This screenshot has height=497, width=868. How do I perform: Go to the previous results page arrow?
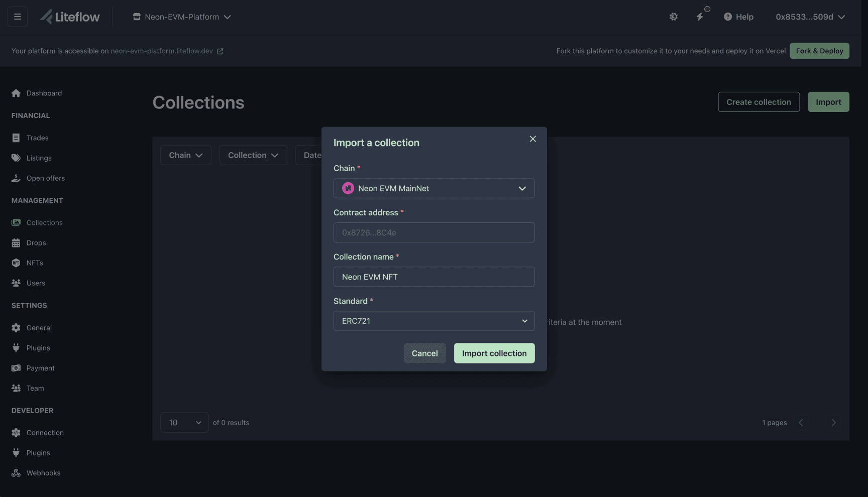pos(801,423)
